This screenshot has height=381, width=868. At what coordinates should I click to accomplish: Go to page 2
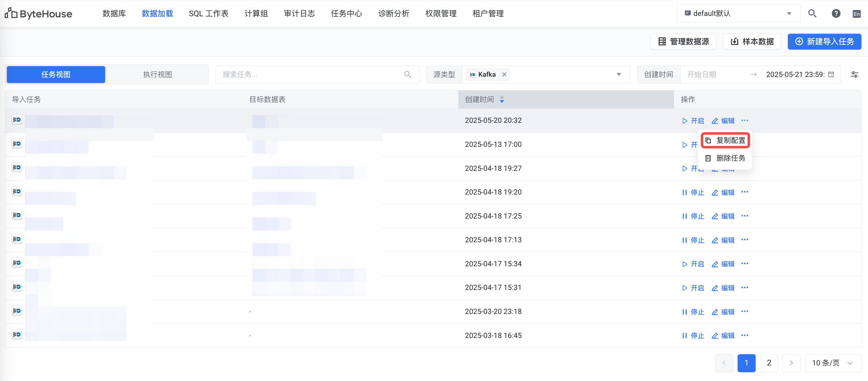click(768, 363)
